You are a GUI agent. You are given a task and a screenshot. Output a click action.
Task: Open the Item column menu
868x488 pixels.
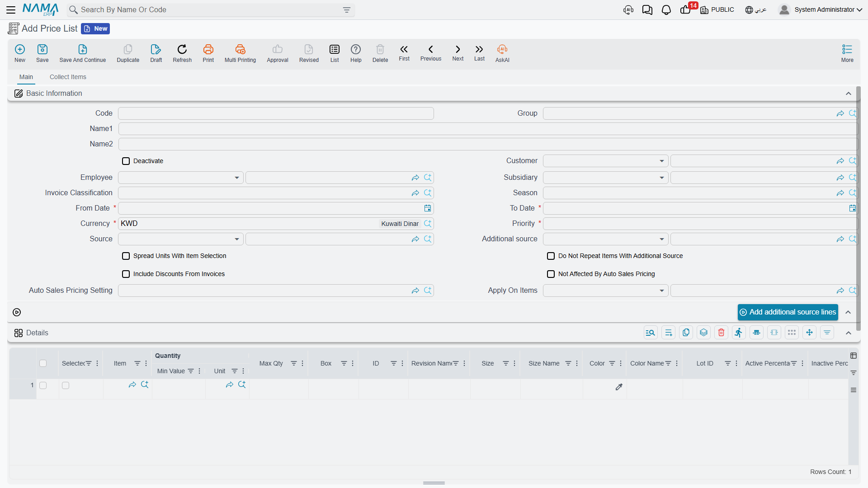[146, 363]
